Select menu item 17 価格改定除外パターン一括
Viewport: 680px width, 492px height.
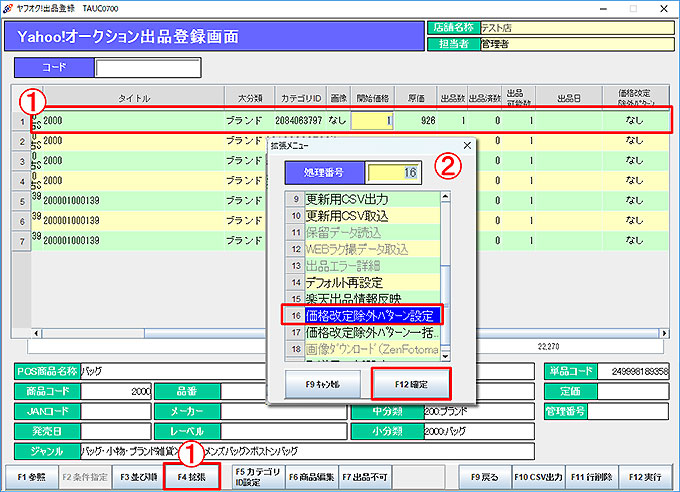(372, 332)
